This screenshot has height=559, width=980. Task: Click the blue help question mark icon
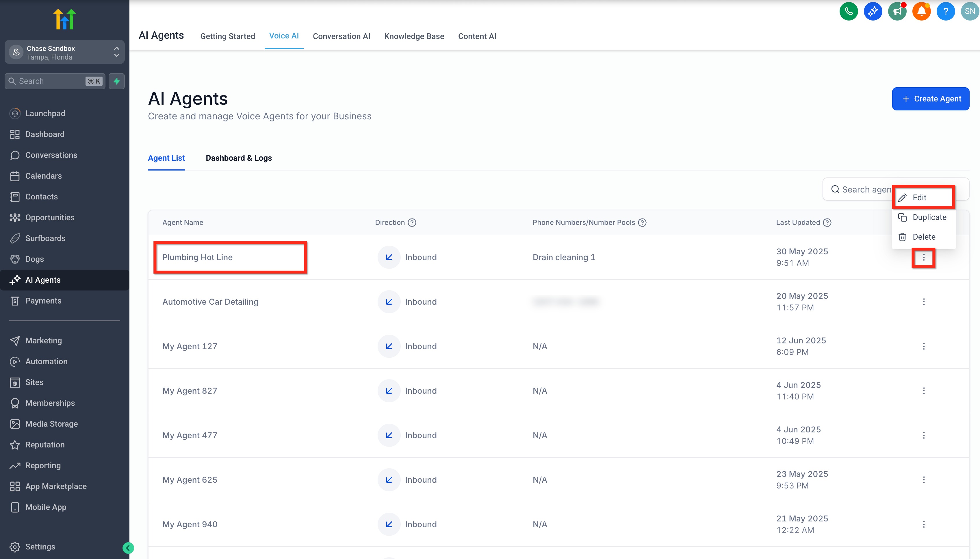pos(945,11)
